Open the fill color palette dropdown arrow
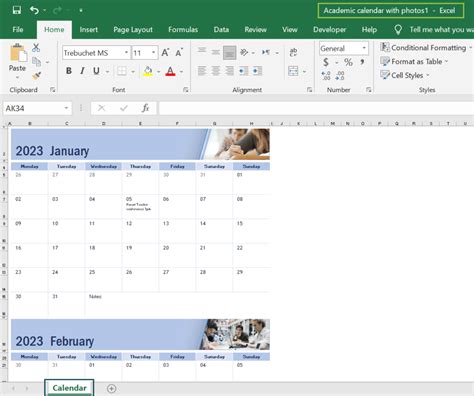The height and width of the screenshot is (396, 474). click(158, 71)
